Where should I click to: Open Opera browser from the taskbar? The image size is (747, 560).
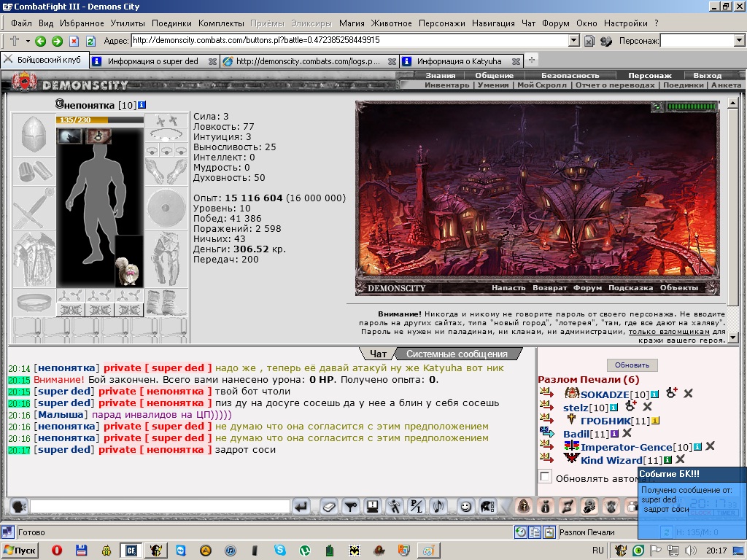point(57,550)
